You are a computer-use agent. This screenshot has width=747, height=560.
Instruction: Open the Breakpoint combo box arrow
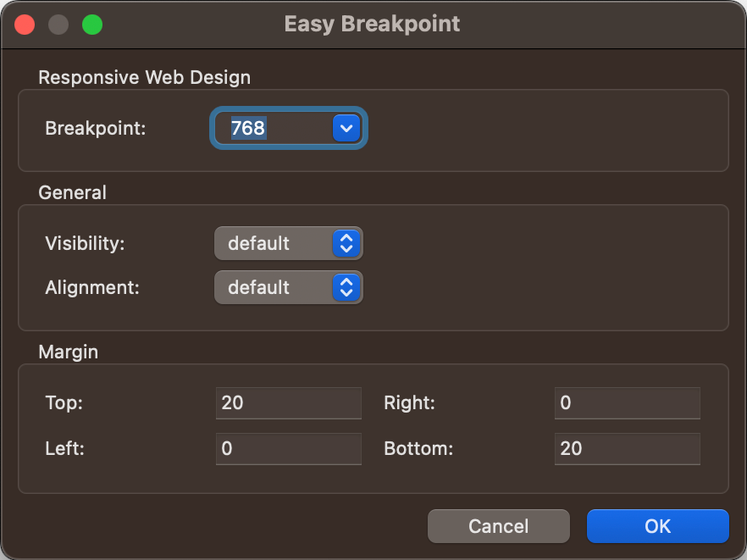(x=346, y=128)
